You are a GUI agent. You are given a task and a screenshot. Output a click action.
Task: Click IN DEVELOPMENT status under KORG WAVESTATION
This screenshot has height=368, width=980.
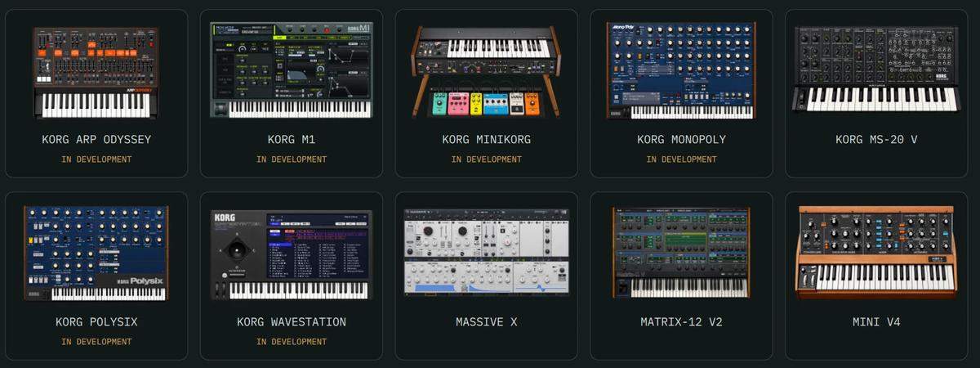(292, 342)
